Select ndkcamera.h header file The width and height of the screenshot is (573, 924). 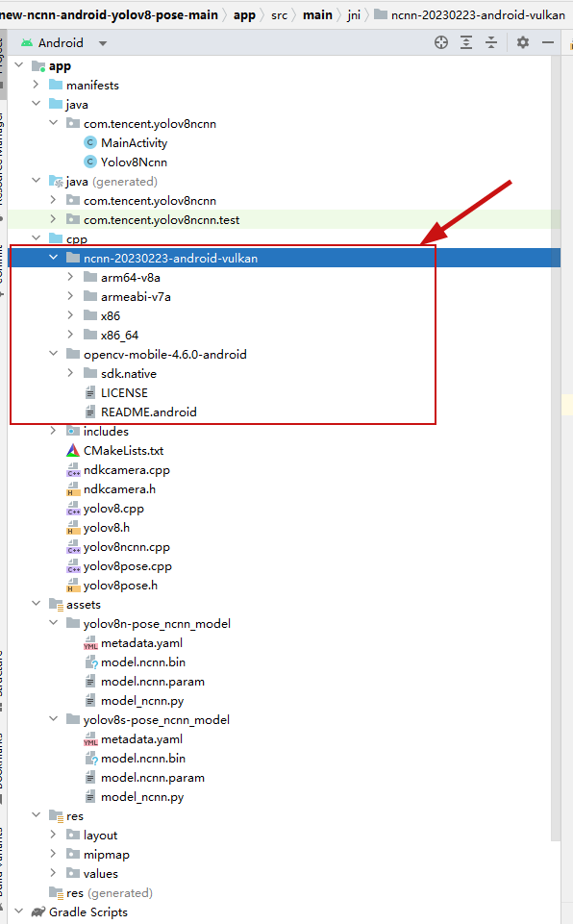pyautogui.click(x=119, y=489)
